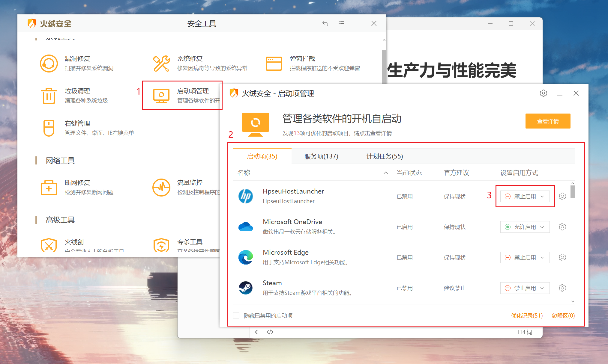Switch to 计划任务(55) tab
The image size is (608, 364).
click(385, 156)
